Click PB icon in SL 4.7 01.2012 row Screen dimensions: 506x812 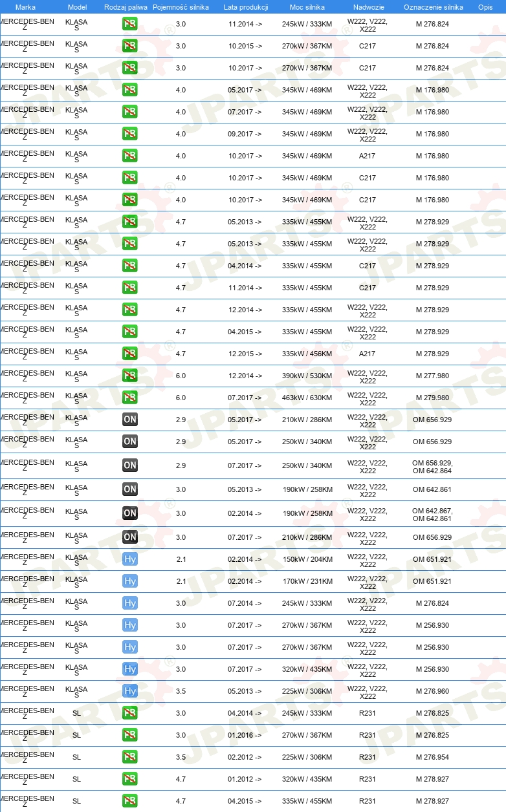[x=130, y=780]
